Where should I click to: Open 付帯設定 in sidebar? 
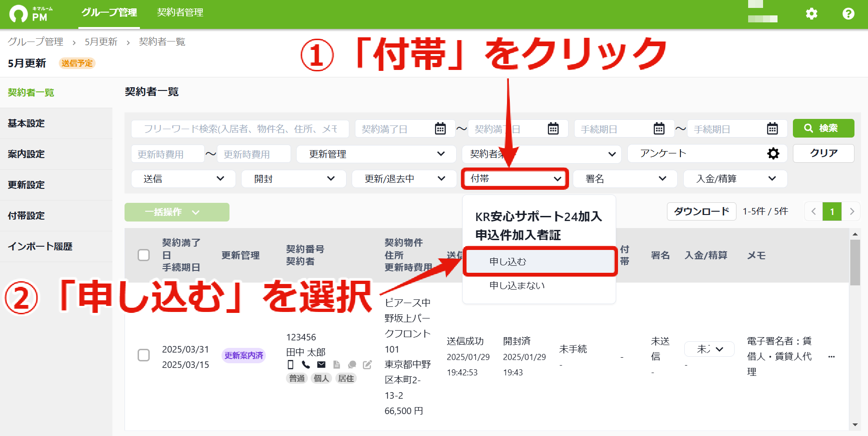(x=56, y=216)
